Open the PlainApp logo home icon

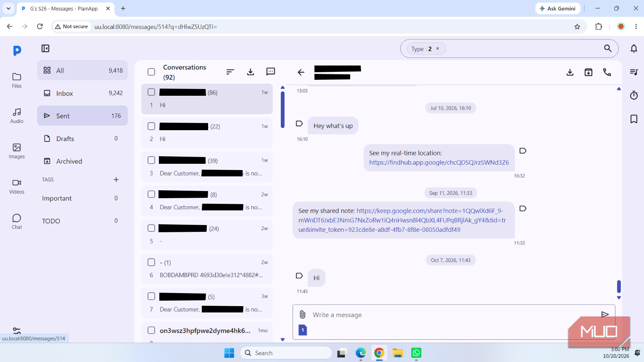pyautogui.click(x=17, y=50)
